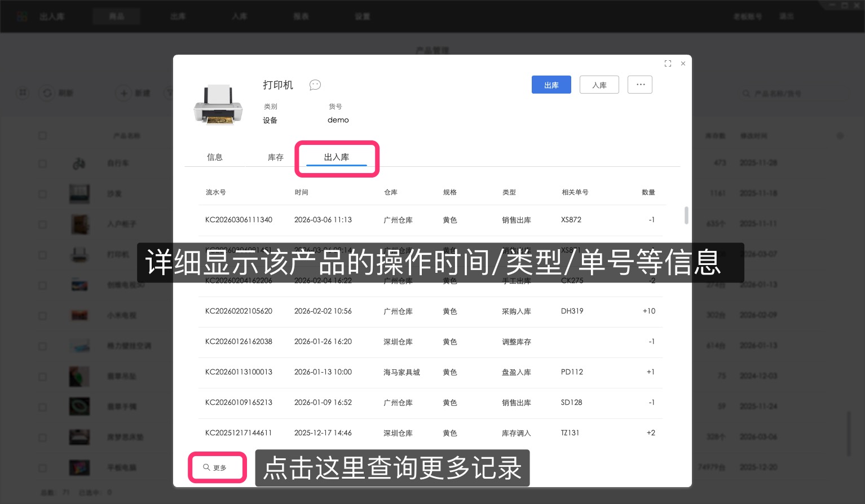The height and width of the screenshot is (504, 865).
Task: Expand the product dialog to fullscreen
Action: click(668, 63)
